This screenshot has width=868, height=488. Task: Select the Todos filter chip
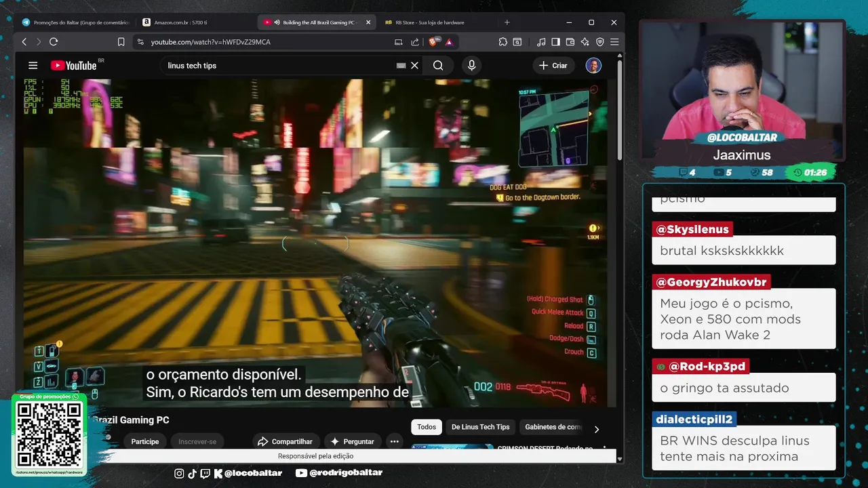tap(427, 427)
